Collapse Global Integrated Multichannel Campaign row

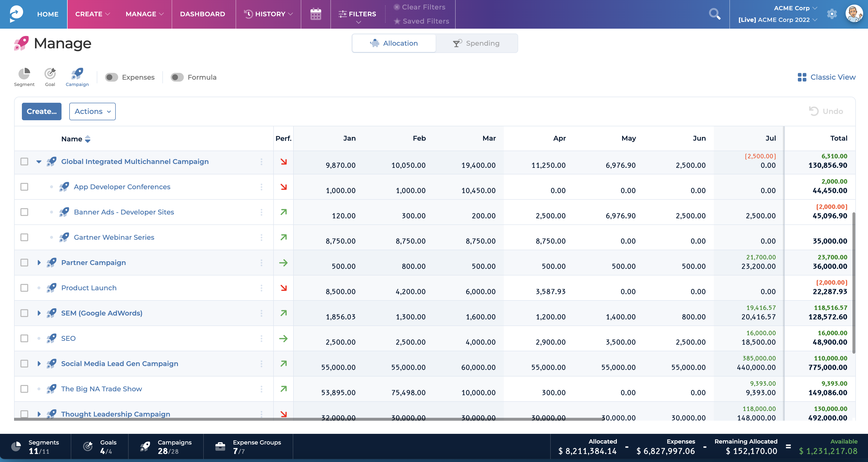pos(39,162)
